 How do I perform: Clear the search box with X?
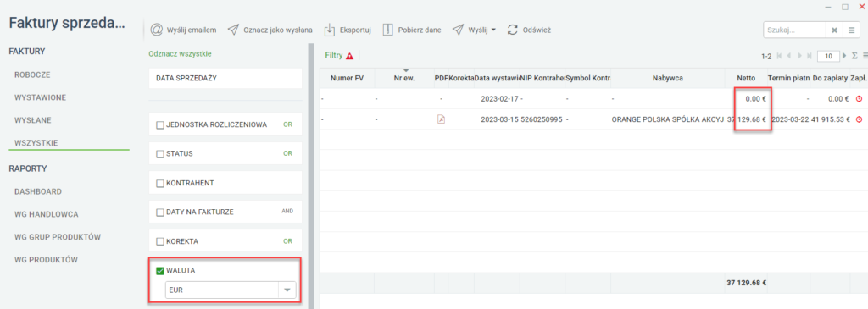(x=834, y=30)
